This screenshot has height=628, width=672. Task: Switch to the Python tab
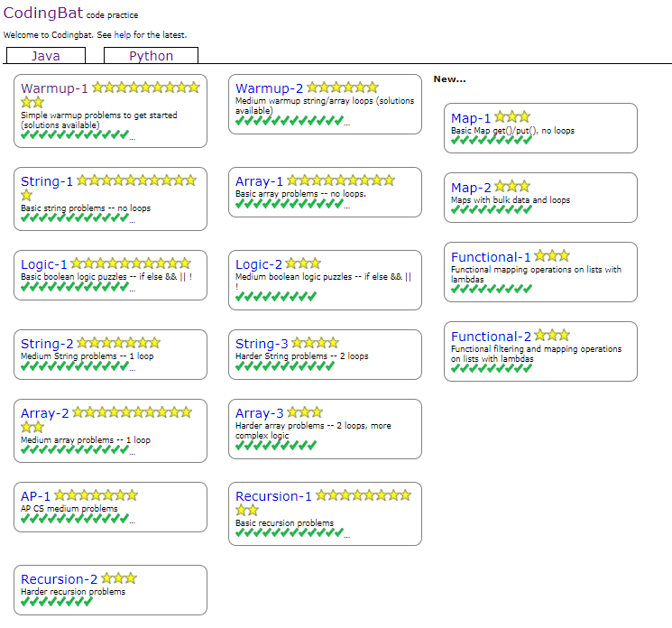[x=151, y=56]
